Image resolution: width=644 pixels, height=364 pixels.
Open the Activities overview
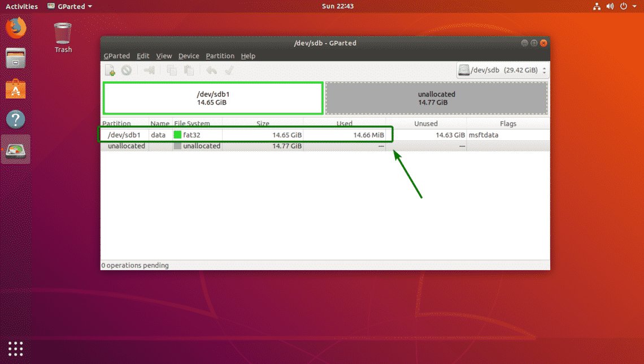coord(22,6)
